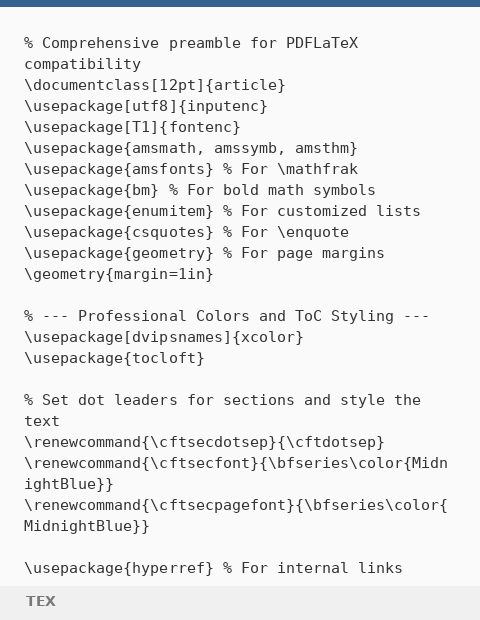Screen dimensions: 480x620
Task: Click the \usepackage[T1]{fontenc} line
Action: tap(132, 127)
